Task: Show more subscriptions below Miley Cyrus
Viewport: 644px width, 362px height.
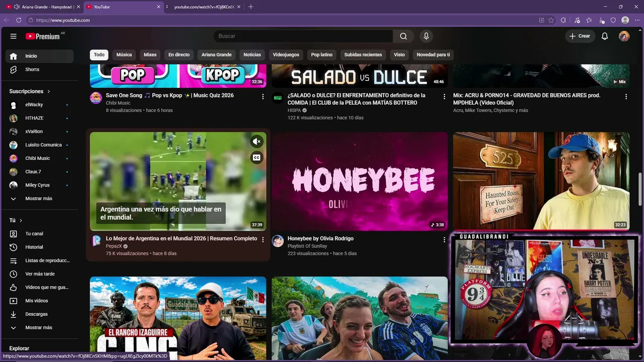Action: pyautogui.click(x=39, y=199)
